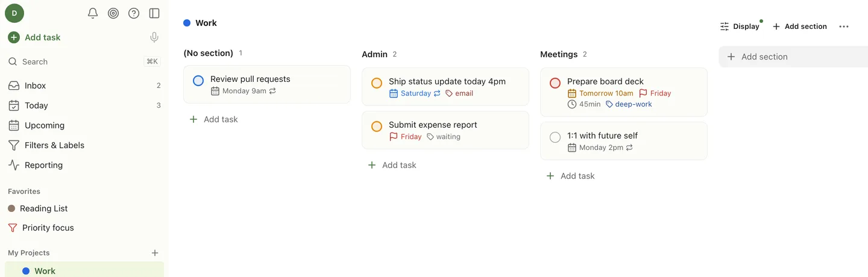Image resolution: width=868 pixels, height=277 pixels.
Task: Click the email label tag
Action: pyautogui.click(x=459, y=93)
